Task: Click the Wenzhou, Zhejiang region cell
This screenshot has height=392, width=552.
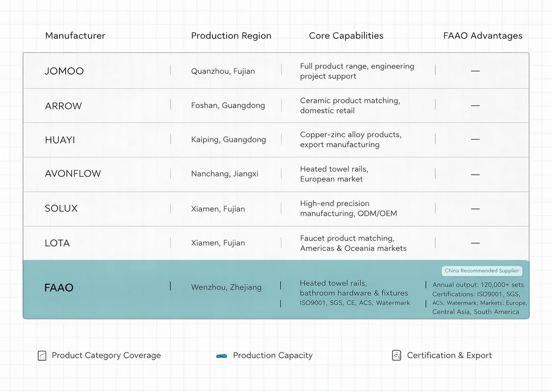Action: tap(226, 288)
